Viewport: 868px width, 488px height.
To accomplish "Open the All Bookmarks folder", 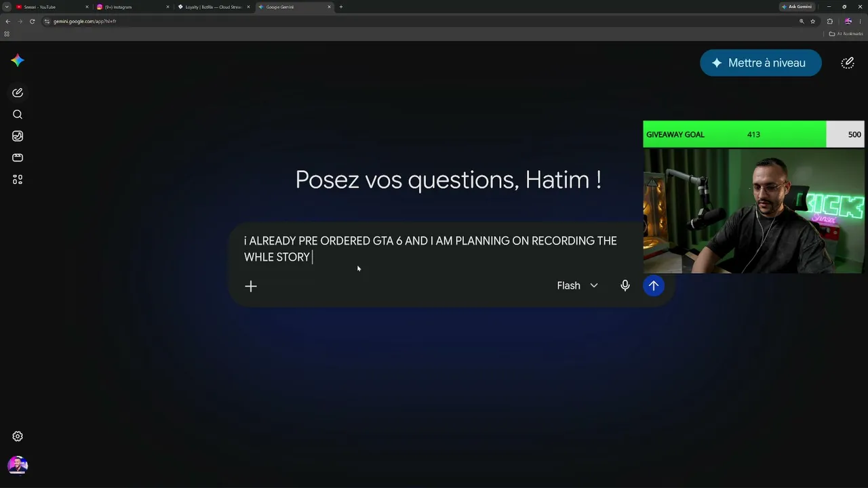I will [846, 34].
